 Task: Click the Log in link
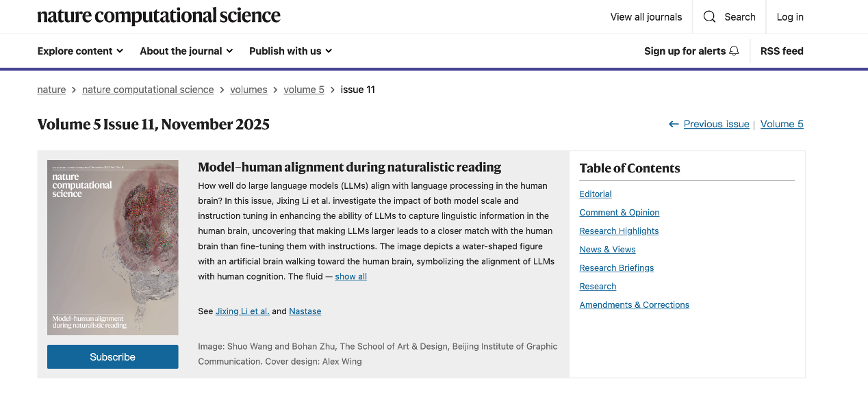pyautogui.click(x=790, y=17)
